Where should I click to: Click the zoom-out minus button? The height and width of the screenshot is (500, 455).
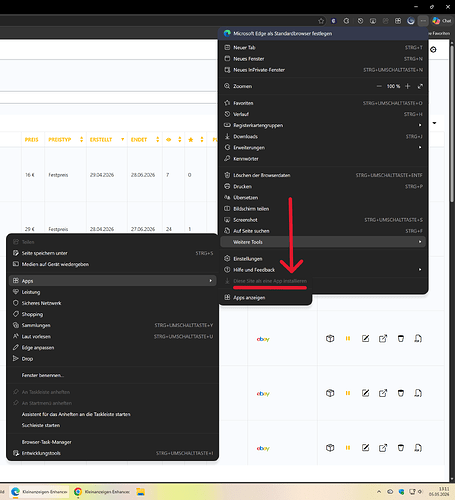click(x=379, y=86)
